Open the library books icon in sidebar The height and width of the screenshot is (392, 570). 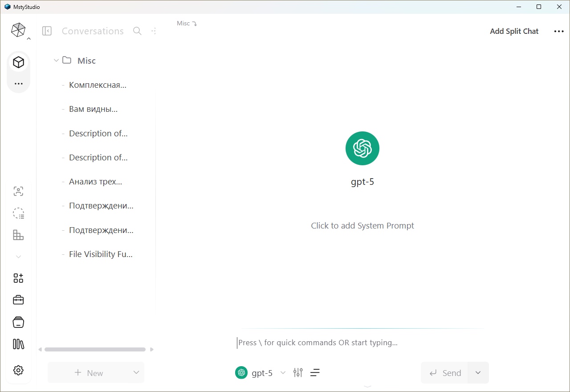point(18,344)
